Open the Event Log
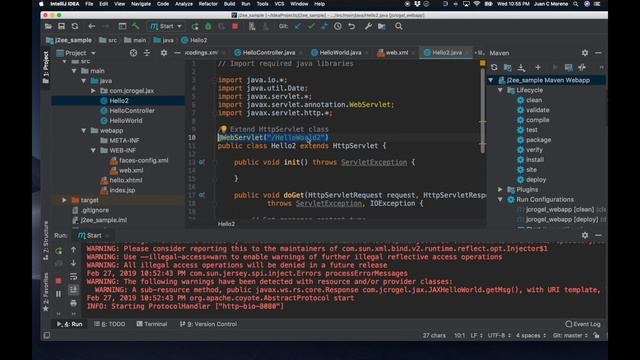Viewport: 640px width, 360px height. coord(583,324)
